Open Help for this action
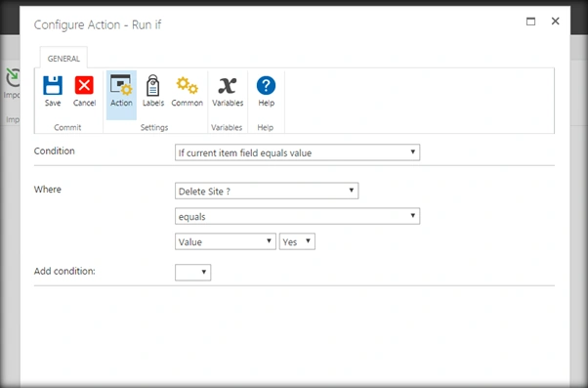The width and height of the screenshot is (588, 388). click(x=267, y=91)
